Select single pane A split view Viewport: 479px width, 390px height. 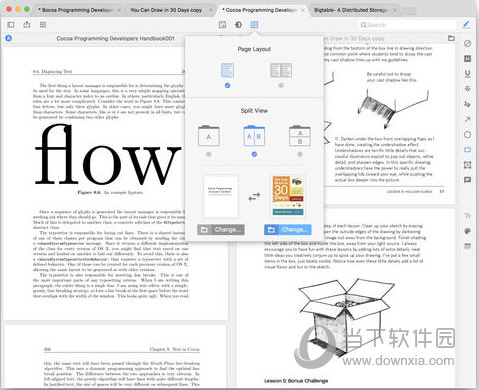(209, 136)
